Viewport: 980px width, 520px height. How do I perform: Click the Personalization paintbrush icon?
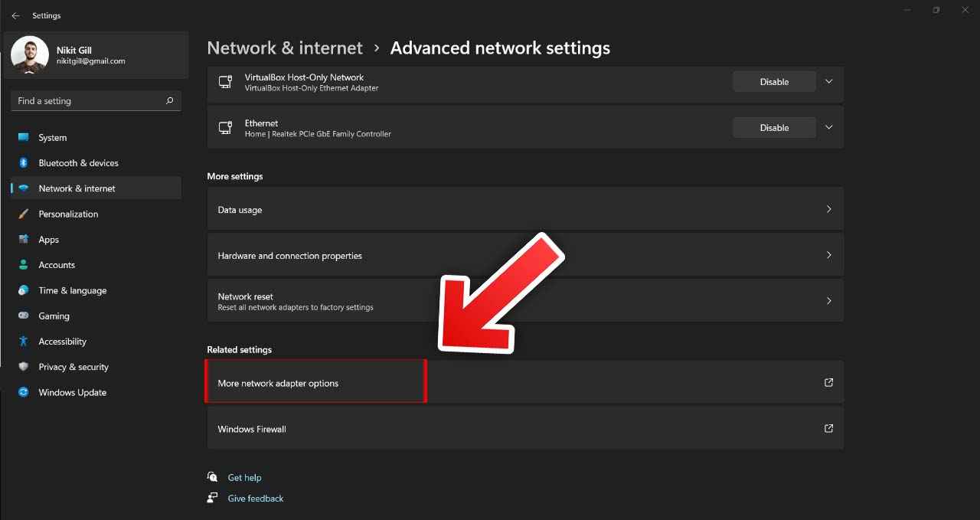click(x=23, y=214)
